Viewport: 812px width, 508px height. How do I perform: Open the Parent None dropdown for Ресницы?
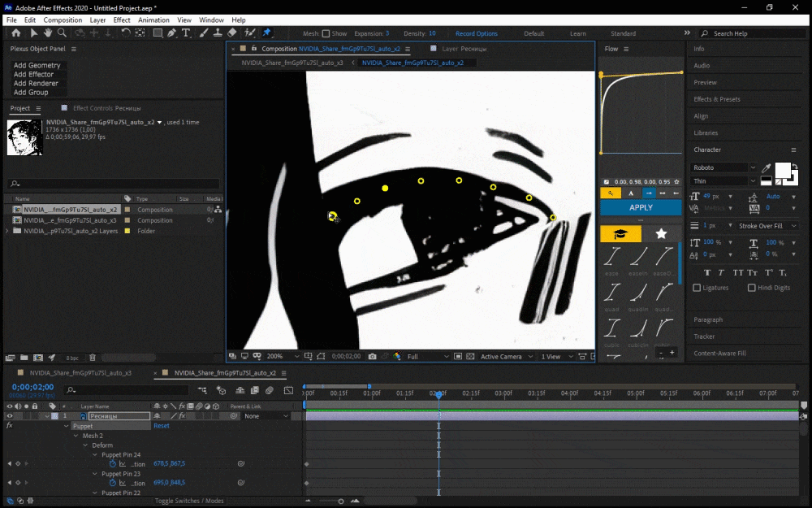pos(266,415)
